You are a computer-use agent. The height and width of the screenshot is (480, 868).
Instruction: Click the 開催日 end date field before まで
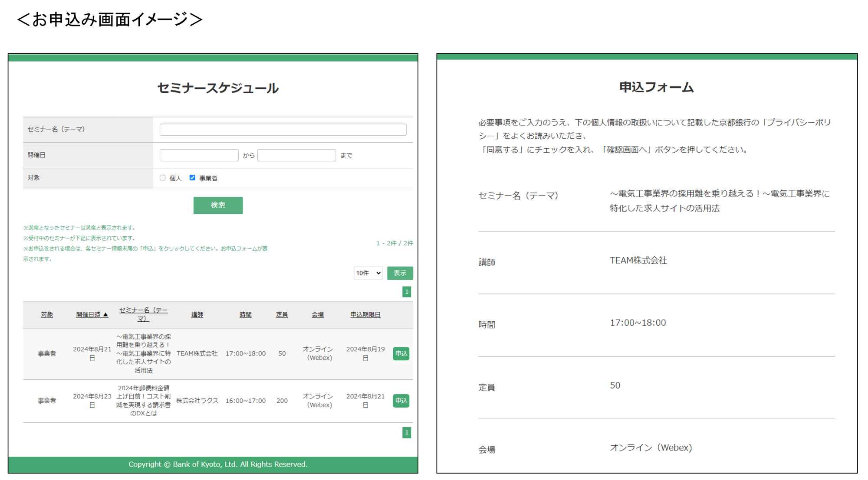[296, 155]
